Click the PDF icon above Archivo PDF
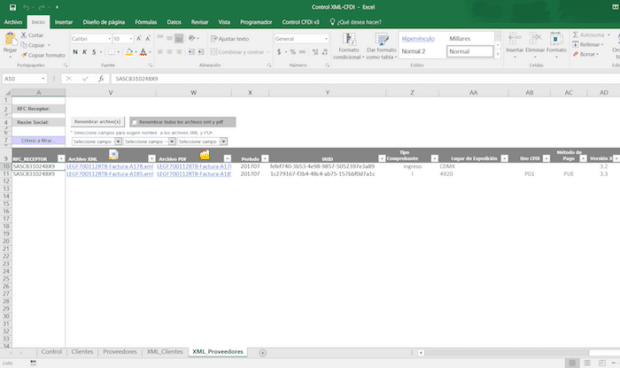Viewport: 620px width, 368px height. [204, 155]
